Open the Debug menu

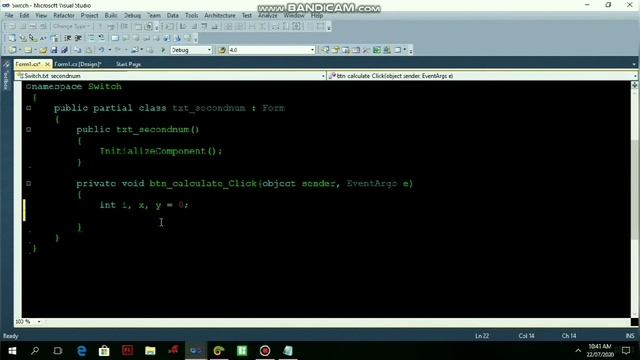[132, 16]
